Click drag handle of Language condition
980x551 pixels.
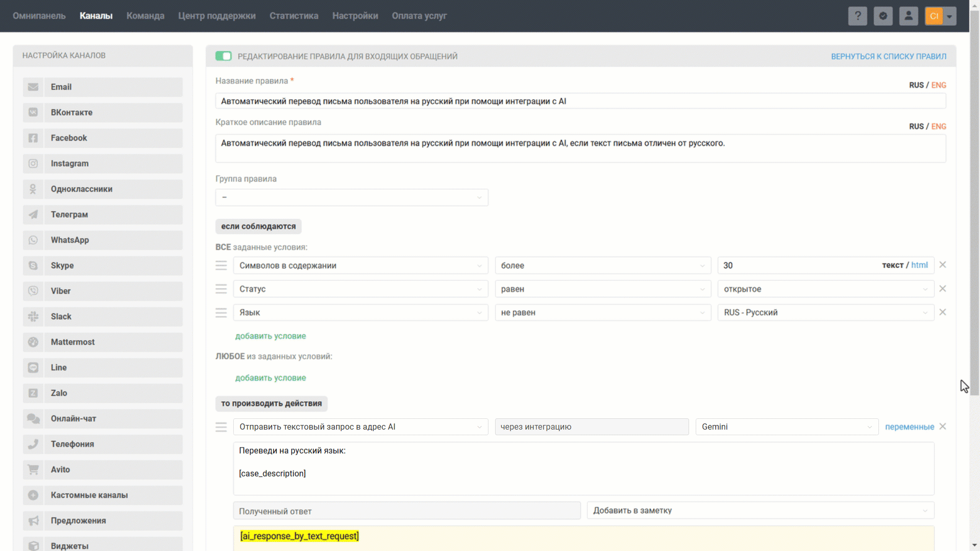coord(221,313)
